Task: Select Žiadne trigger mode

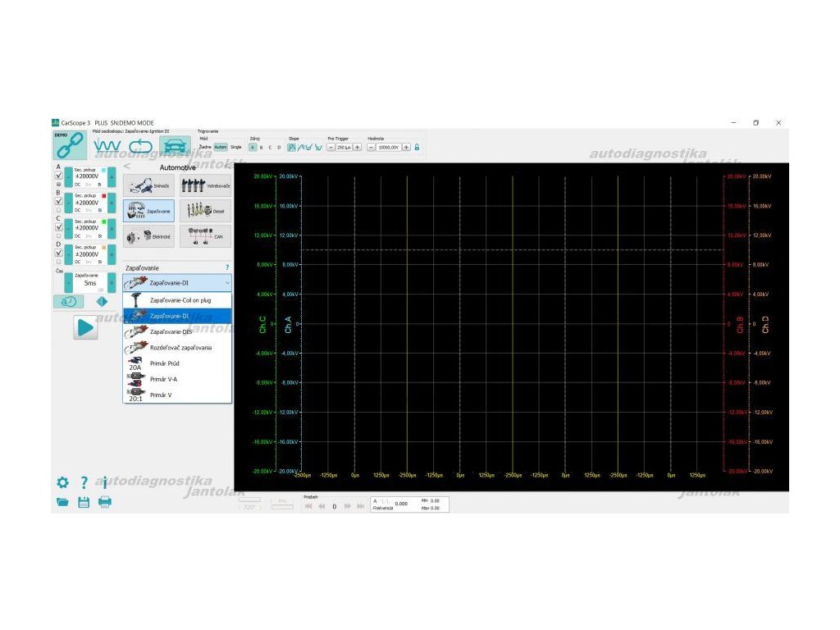Action: pyautogui.click(x=205, y=147)
